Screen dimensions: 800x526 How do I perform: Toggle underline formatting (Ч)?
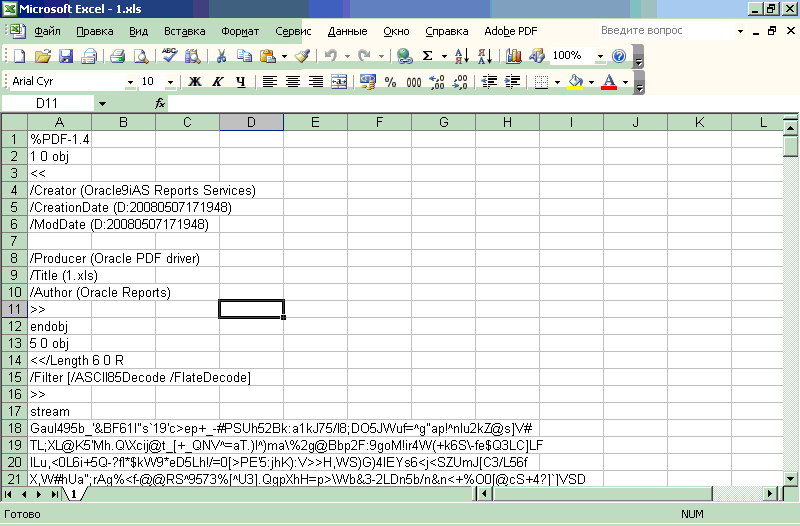[240, 82]
